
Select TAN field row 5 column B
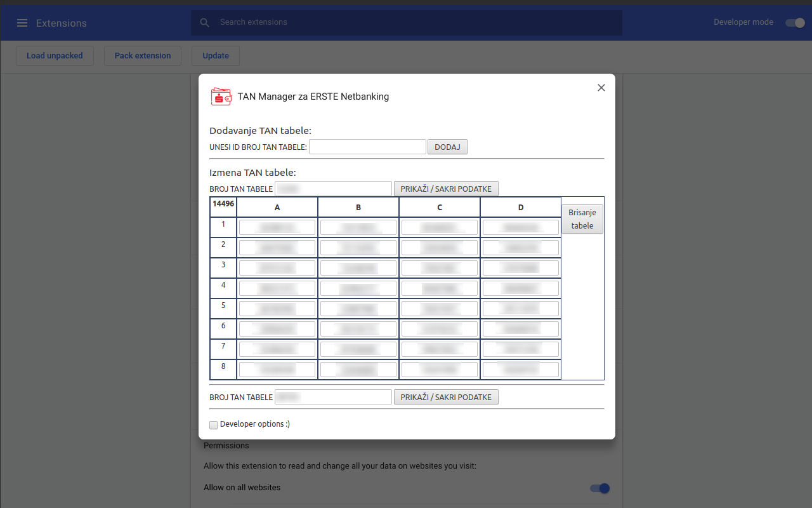[x=358, y=309]
